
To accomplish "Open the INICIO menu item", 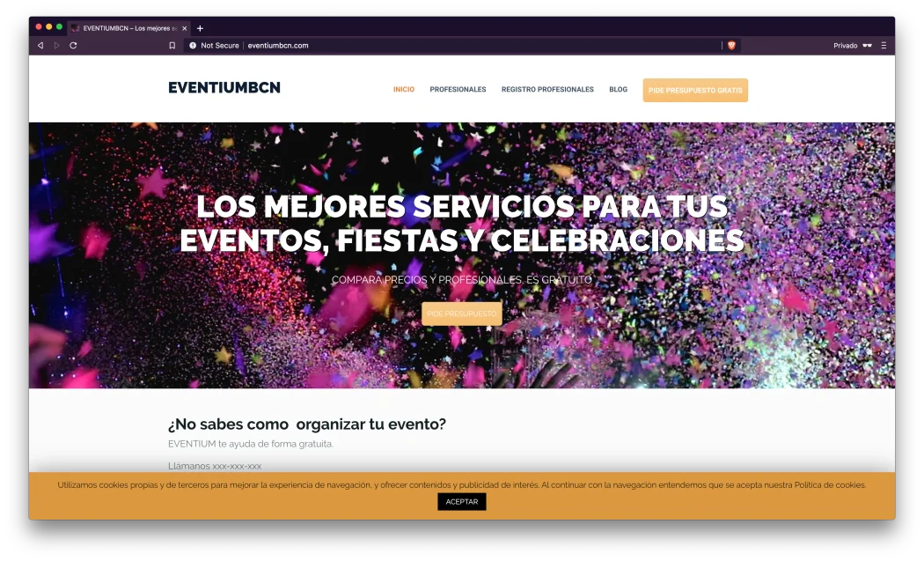I will [x=403, y=89].
